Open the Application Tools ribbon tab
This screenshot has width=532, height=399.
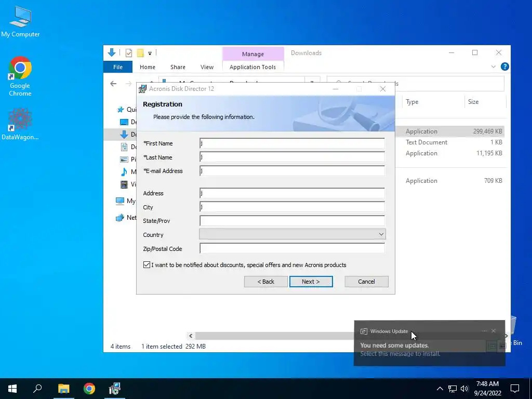[x=253, y=67]
